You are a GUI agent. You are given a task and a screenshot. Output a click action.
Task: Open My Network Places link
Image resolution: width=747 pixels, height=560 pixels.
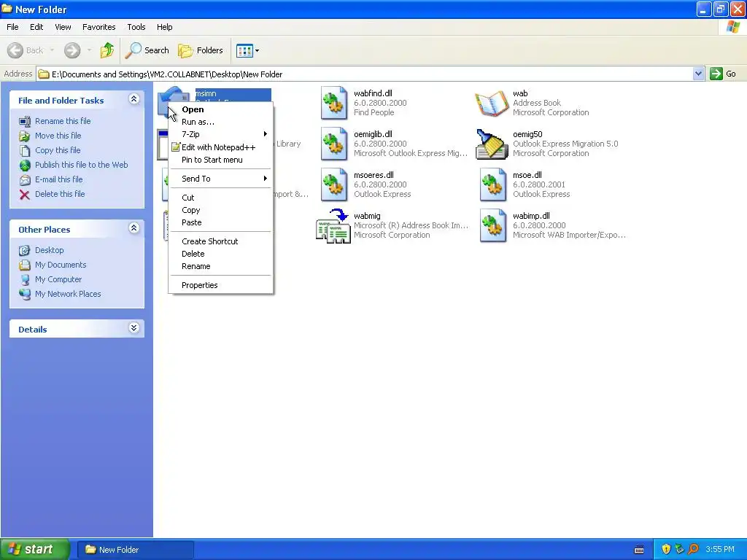(68, 294)
